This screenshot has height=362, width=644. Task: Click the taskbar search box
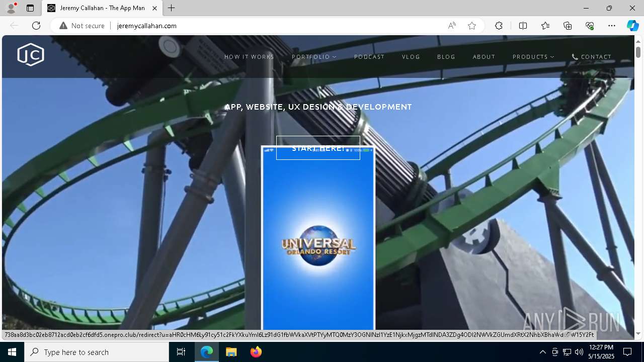(97, 352)
